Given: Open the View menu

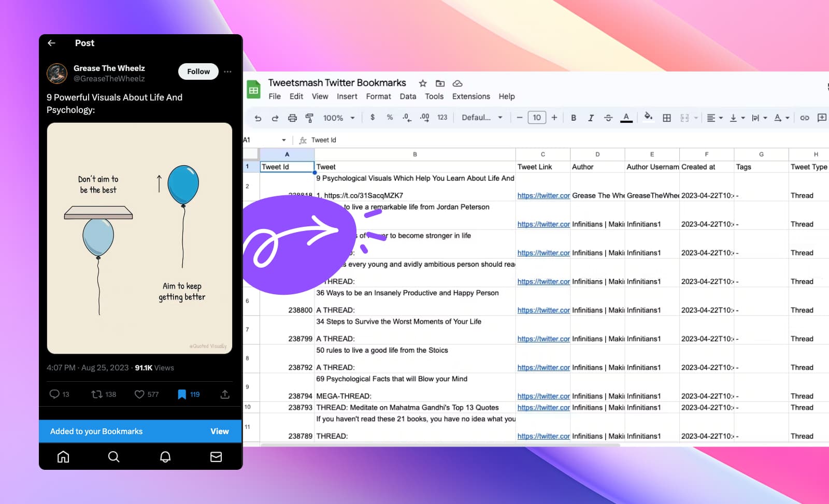Looking at the screenshot, I should pyautogui.click(x=320, y=96).
